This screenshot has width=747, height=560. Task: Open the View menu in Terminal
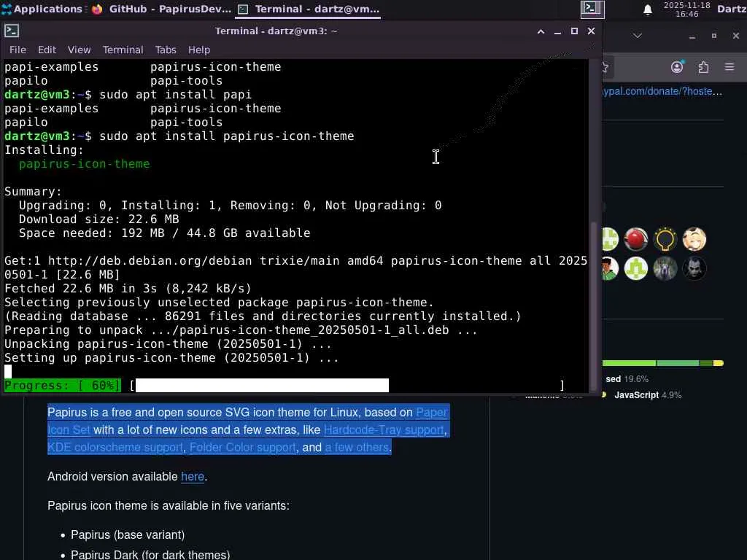click(x=79, y=50)
